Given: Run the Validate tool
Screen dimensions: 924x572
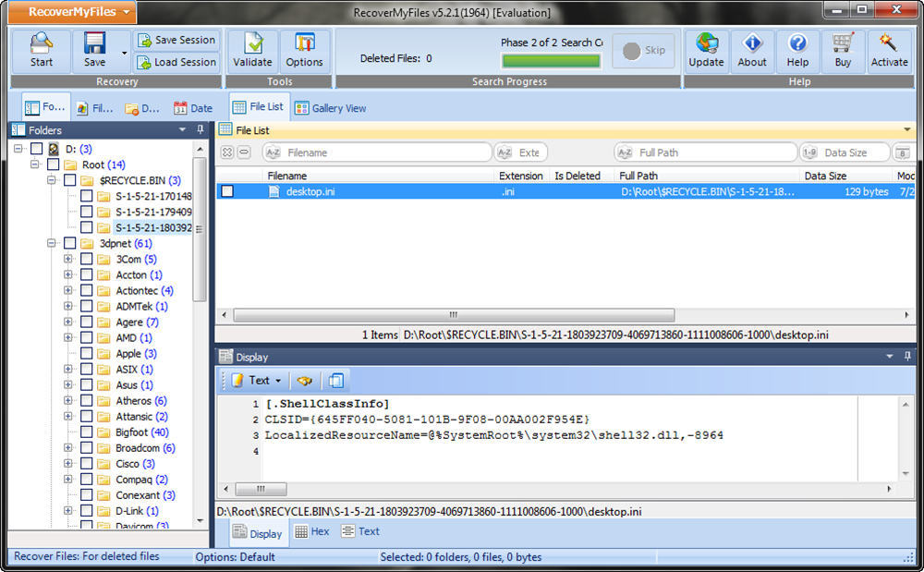Looking at the screenshot, I should 252,51.
